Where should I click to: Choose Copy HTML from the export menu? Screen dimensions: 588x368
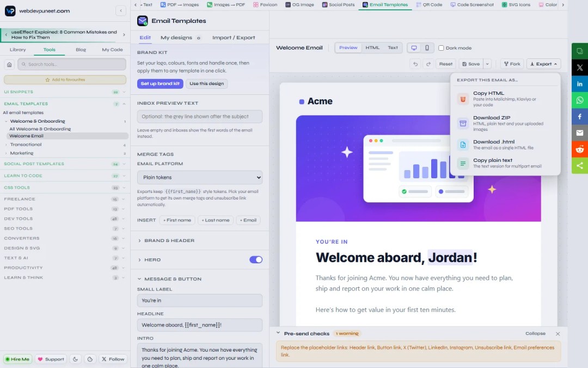pos(505,99)
